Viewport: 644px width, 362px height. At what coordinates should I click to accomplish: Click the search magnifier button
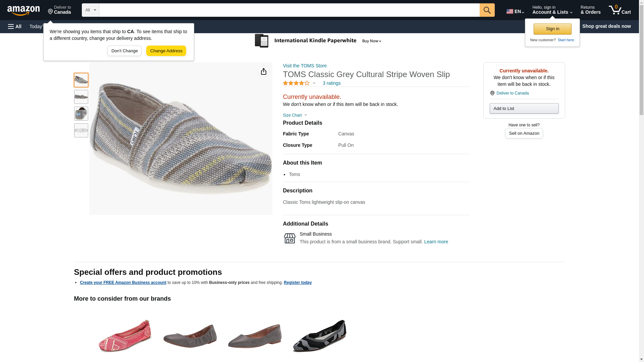click(x=487, y=10)
